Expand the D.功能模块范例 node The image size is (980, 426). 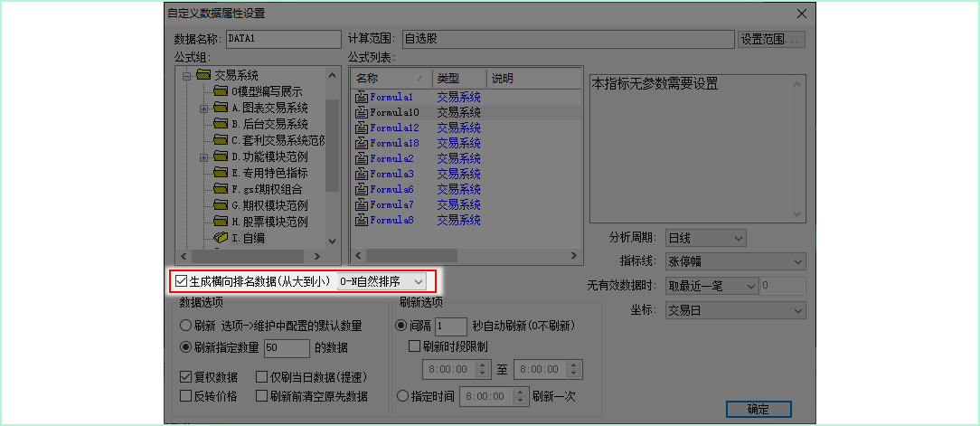203,157
